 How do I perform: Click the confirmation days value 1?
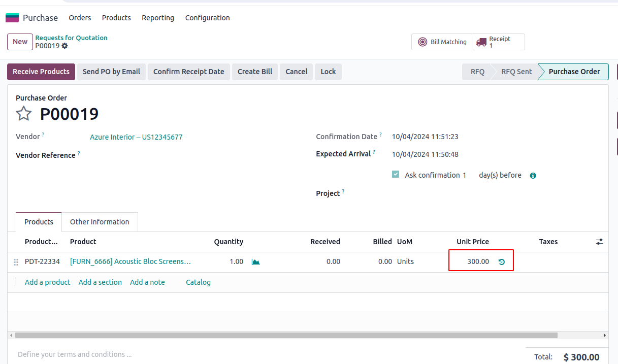(x=464, y=175)
